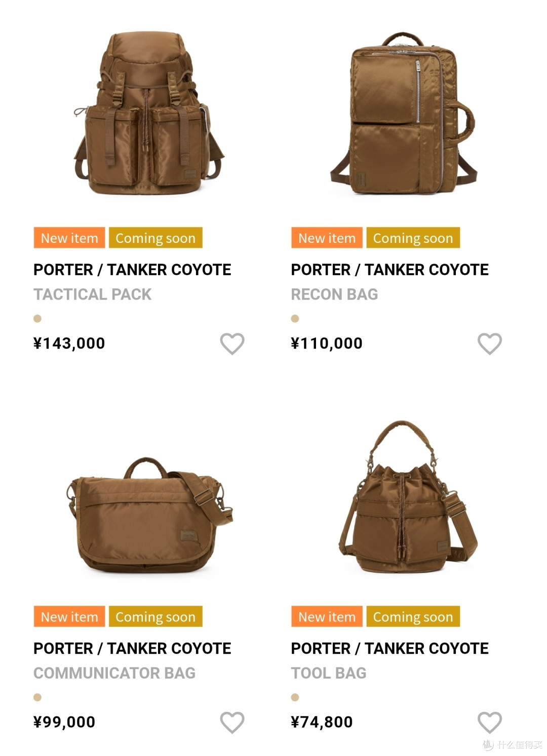This screenshot has height=756, width=547.
Task: View the Tool Bag drawstring photo
Action: coord(408,497)
